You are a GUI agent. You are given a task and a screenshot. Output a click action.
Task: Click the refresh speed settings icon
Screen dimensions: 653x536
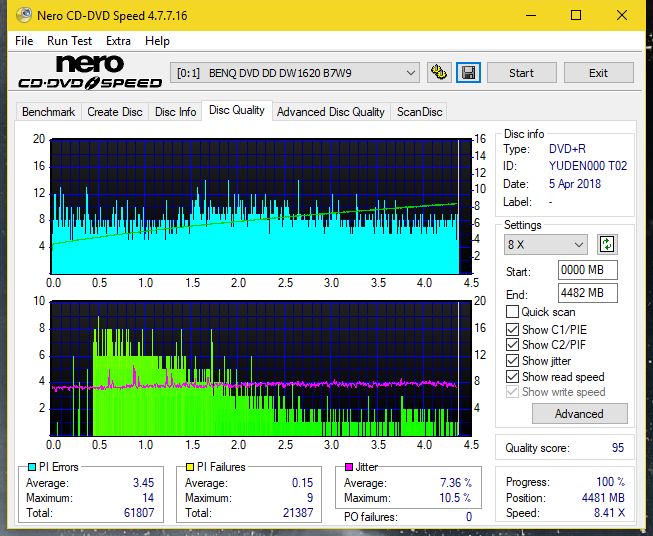pos(607,244)
